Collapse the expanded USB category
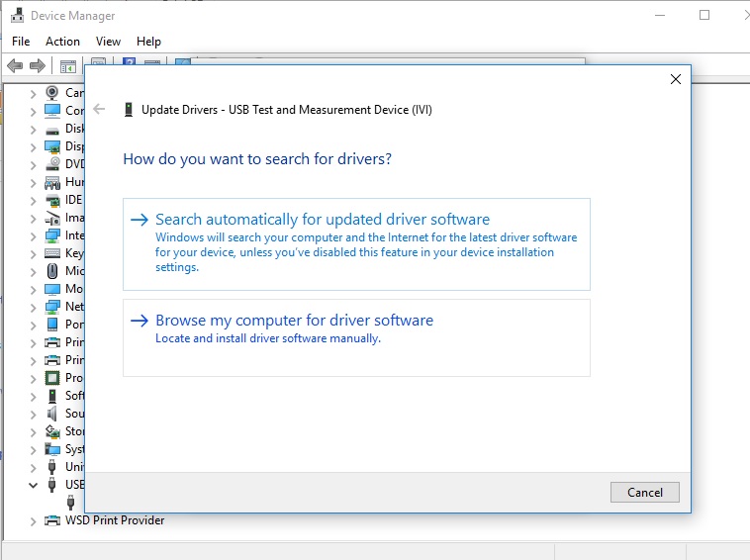The width and height of the screenshot is (750, 560). [33, 485]
